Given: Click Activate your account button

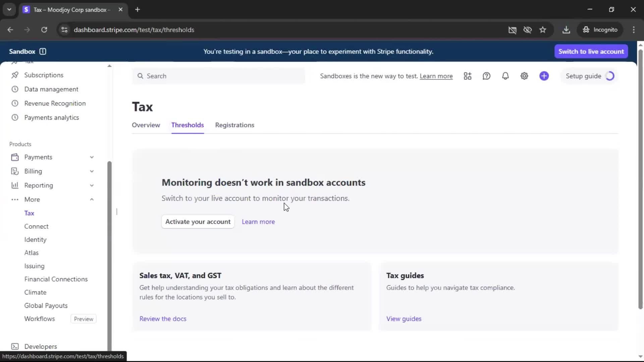Looking at the screenshot, I should (x=198, y=222).
